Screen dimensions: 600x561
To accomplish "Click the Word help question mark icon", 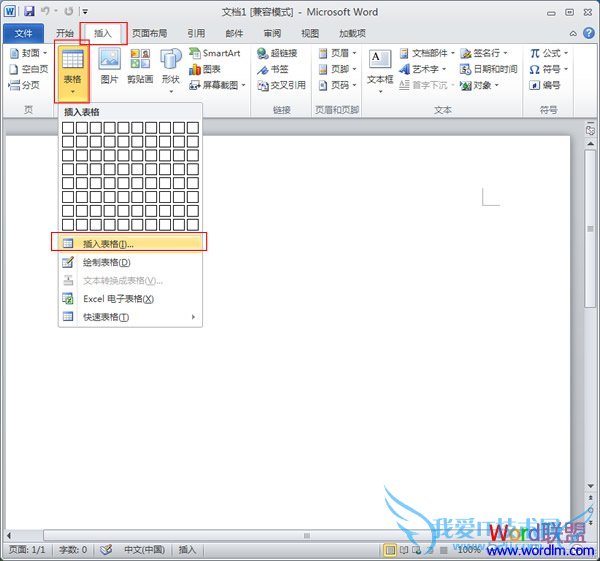I will coord(589,33).
